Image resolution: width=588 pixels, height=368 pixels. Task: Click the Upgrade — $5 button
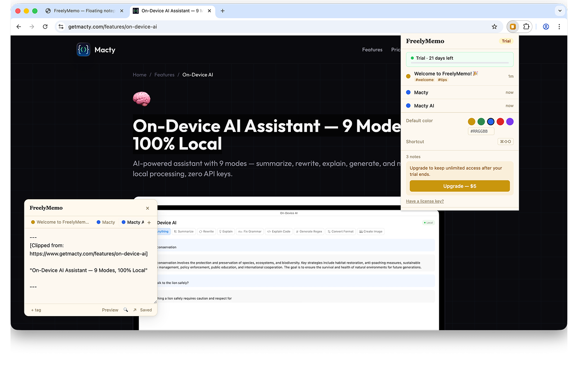pos(459,186)
